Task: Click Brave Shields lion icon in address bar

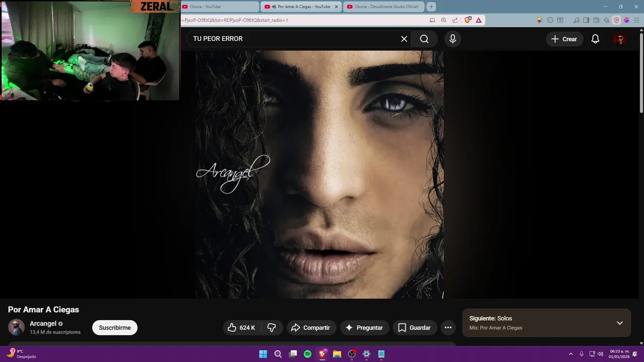Action: click(x=468, y=20)
